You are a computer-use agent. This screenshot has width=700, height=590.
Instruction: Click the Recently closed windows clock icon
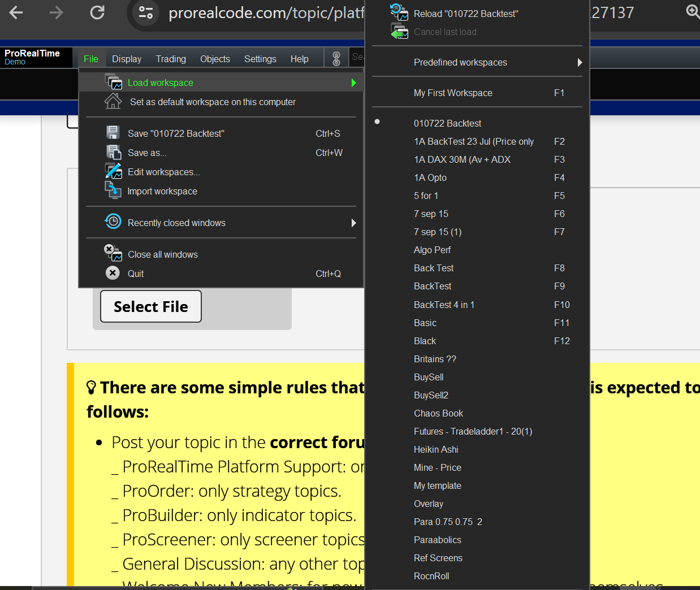click(x=113, y=222)
